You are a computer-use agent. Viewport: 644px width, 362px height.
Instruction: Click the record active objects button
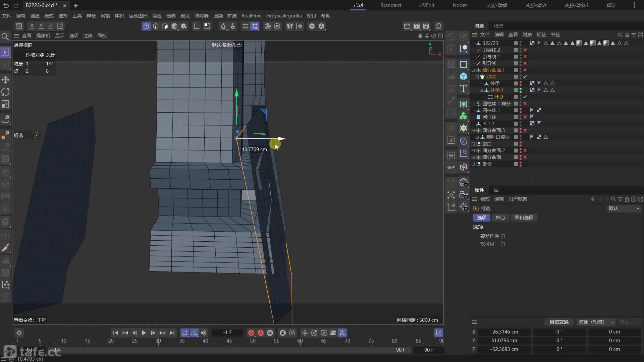pyautogui.click(x=251, y=333)
